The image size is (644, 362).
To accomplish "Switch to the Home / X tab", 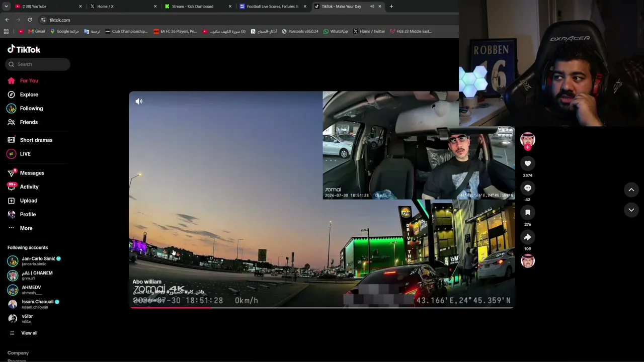I will tap(123, 7).
